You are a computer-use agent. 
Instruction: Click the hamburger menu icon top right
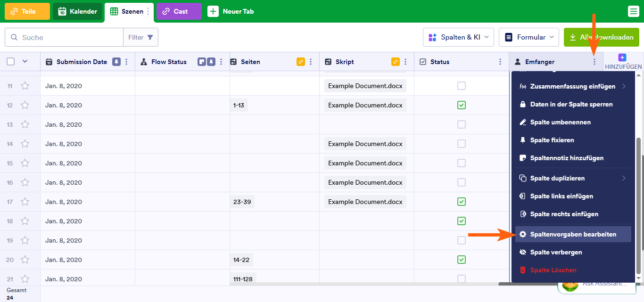click(634, 11)
